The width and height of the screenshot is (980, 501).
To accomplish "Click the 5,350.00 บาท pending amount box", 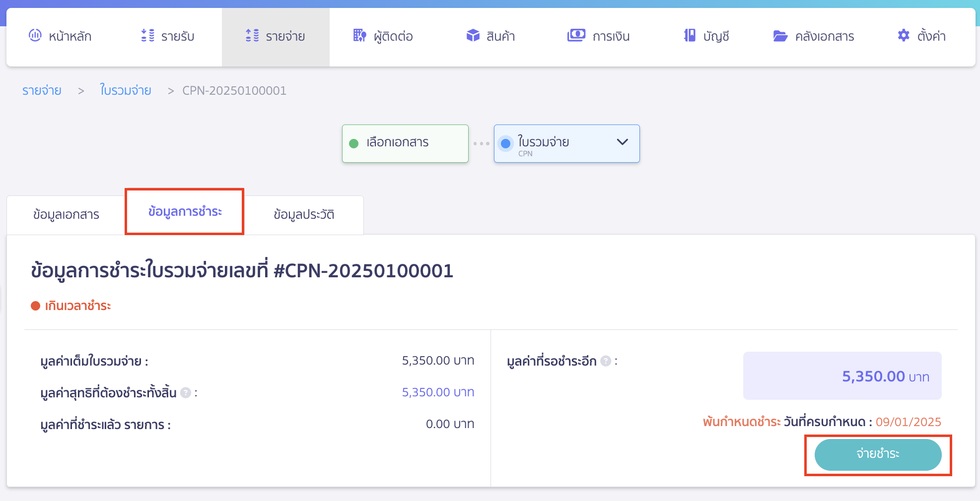I will [841, 376].
